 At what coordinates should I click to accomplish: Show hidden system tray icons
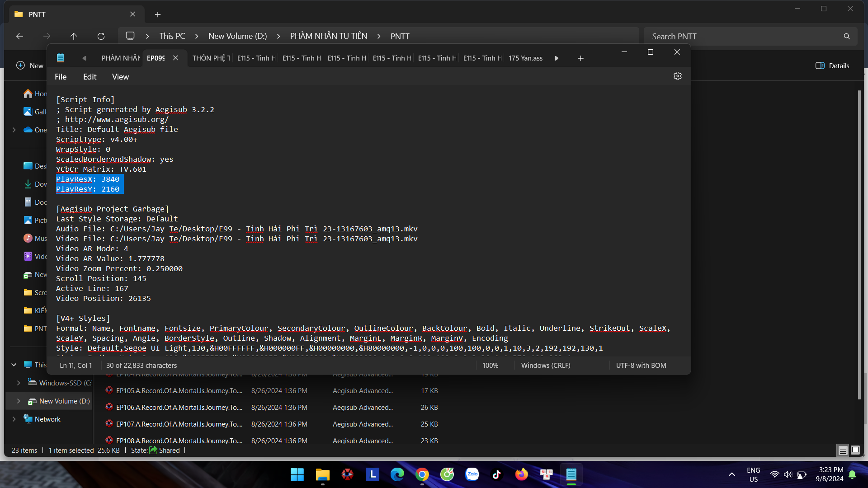point(732,474)
